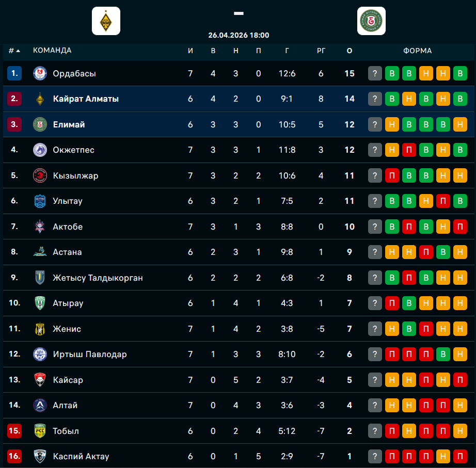Click the Астана team name
Image resolution: width=476 pixels, height=468 pixels.
[67, 252]
